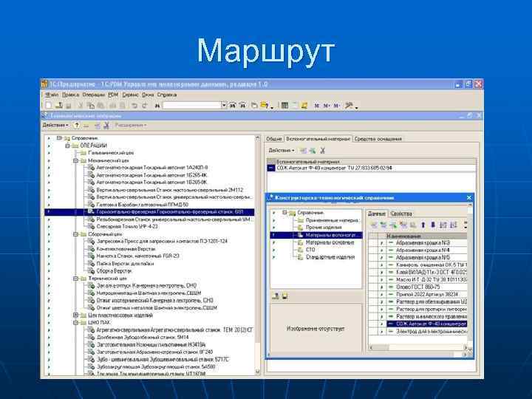Open the Файл menu

click(52, 95)
